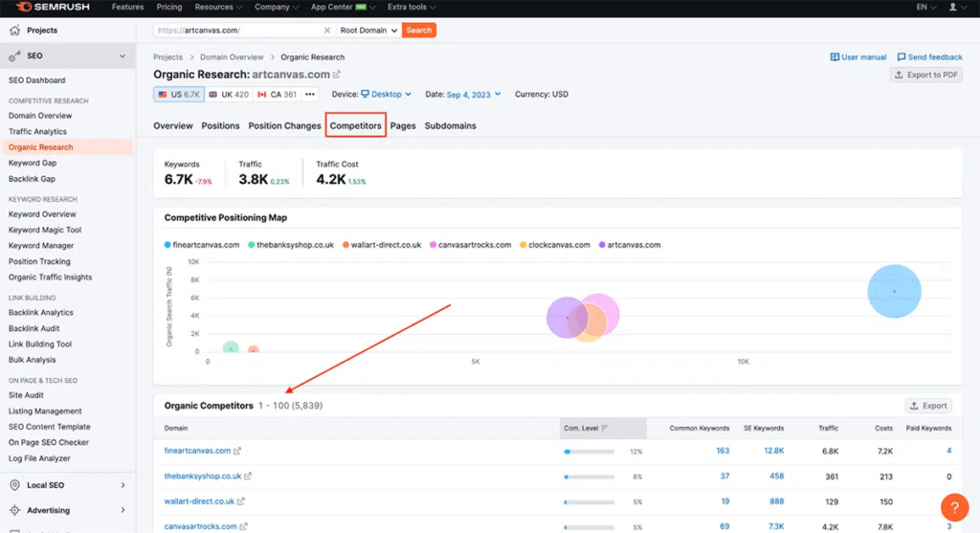Image resolution: width=980 pixels, height=533 pixels.
Task: Toggle artcanvas.com legend item
Action: pos(630,245)
